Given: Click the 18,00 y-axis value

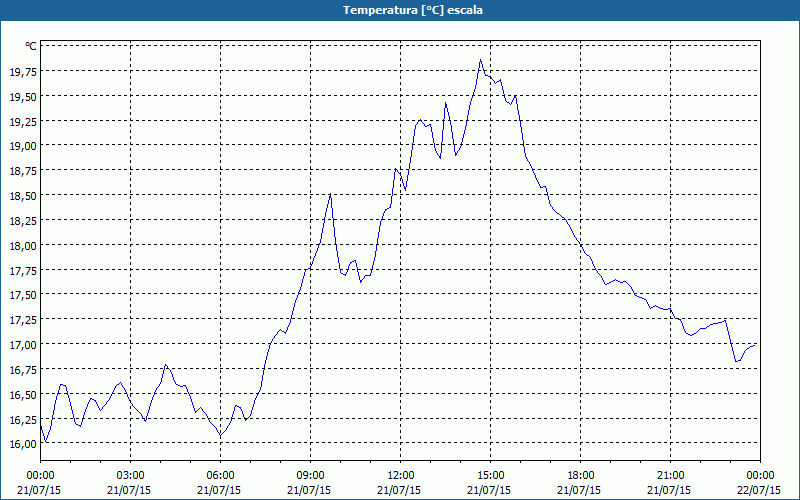Looking at the screenshot, I should (x=23, y=245).
